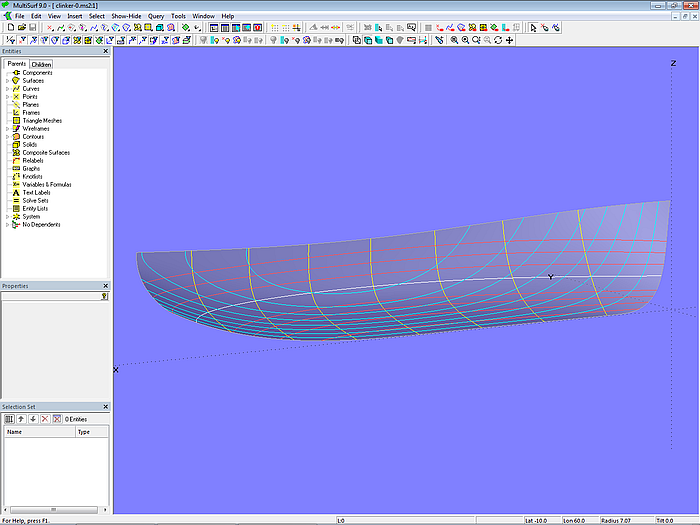Viewport: 700px width, 525px height.
Task: Select Variables & Formulas in the tree
Action: click(x=47, y=185)
